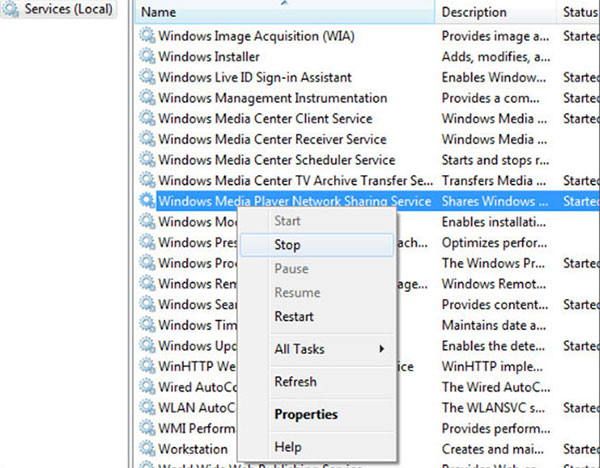600x468 pixels.
Task: Click the 'Enables Window...' description cell
Action: tap(494, 77)
